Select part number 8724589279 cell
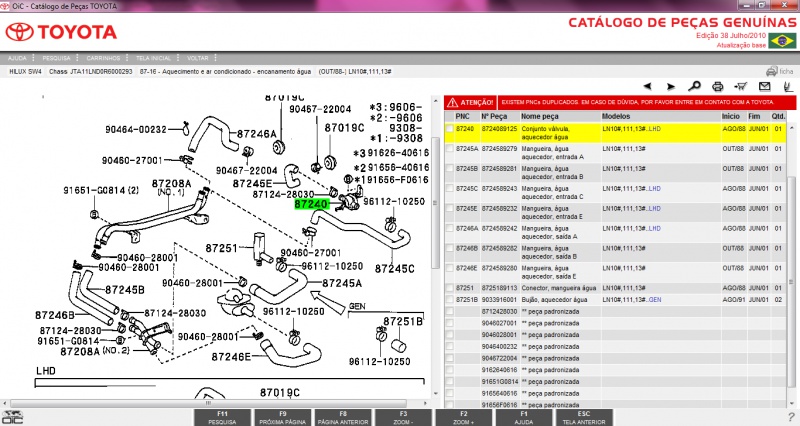 [x=499, y=148]
